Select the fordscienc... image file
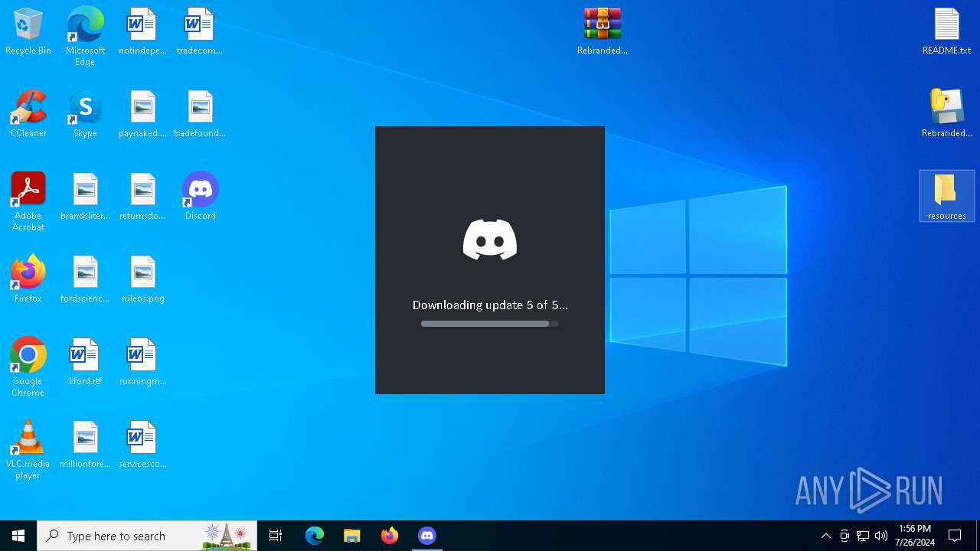The image size is (980, 551). (85, 279)
